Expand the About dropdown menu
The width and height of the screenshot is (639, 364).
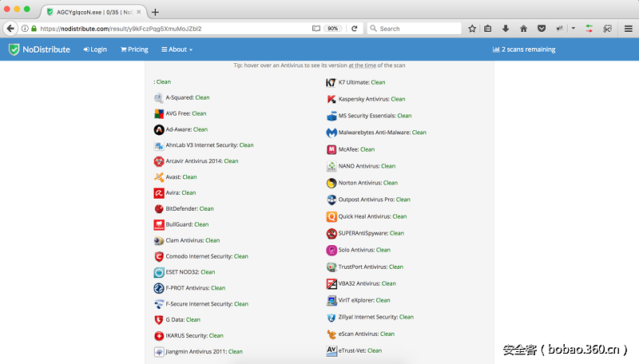[x=177, y=49]
